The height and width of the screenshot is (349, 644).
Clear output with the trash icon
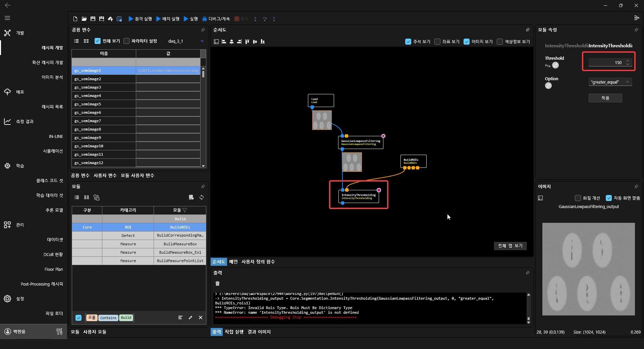tap(217, 284)
